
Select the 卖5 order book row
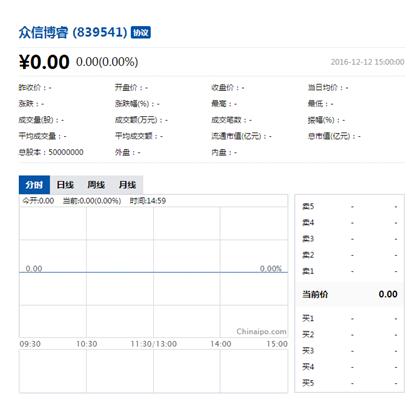click(x=349, y=207)
